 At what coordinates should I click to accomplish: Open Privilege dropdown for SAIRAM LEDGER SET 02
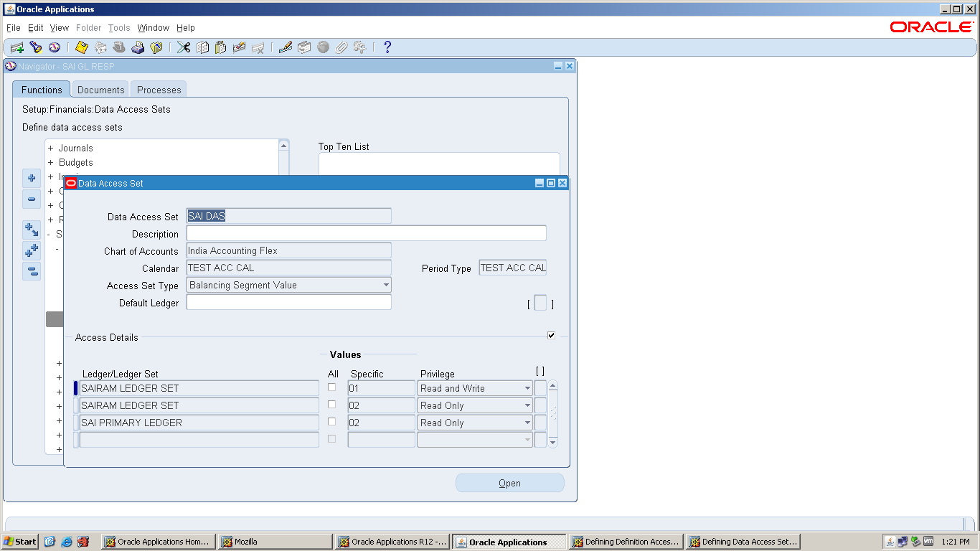point(527,405)
